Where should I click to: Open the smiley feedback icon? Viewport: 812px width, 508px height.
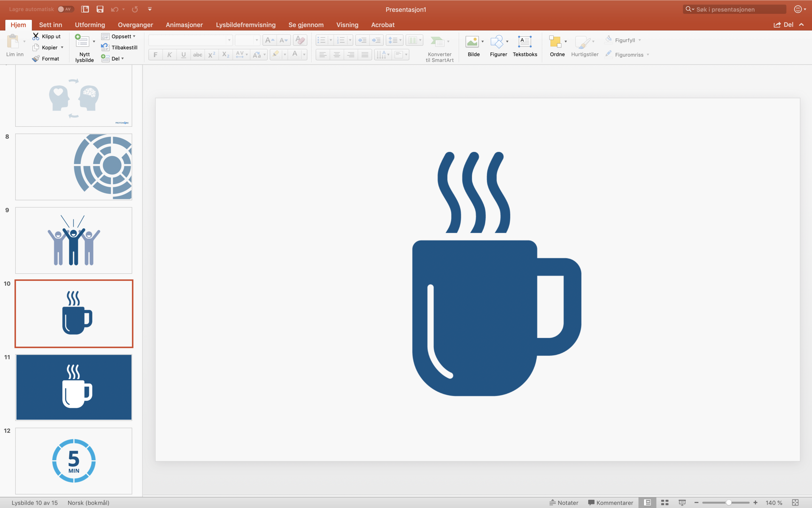798,9
